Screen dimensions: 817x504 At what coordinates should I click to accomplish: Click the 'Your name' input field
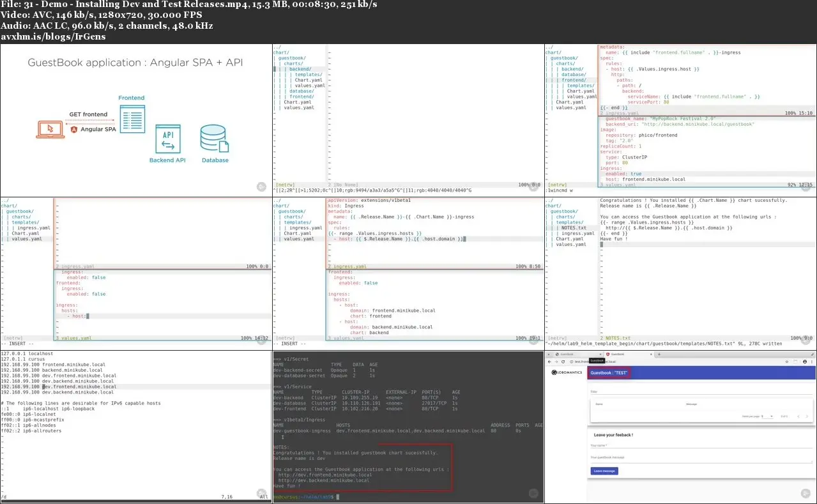click(x=701, y=445)
